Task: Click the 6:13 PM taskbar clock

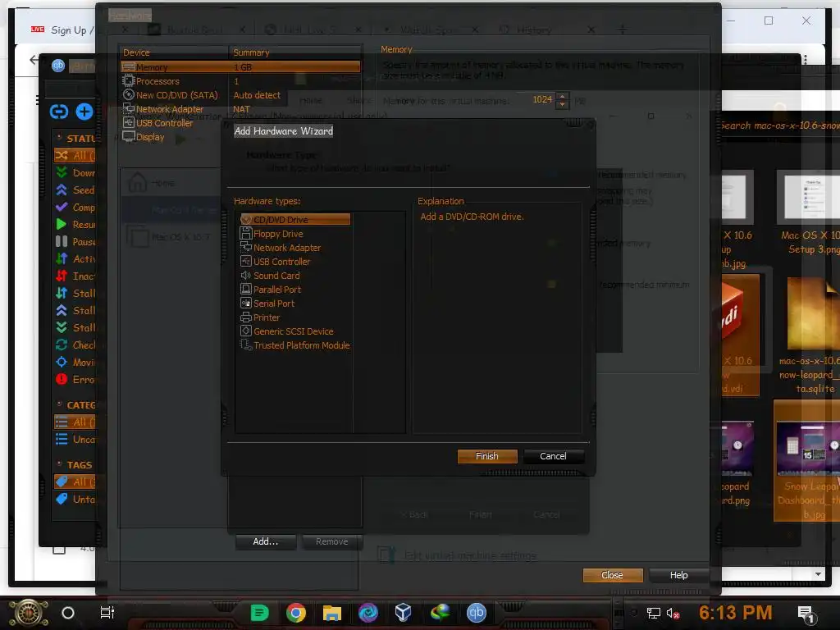Action: pos(735,612)
